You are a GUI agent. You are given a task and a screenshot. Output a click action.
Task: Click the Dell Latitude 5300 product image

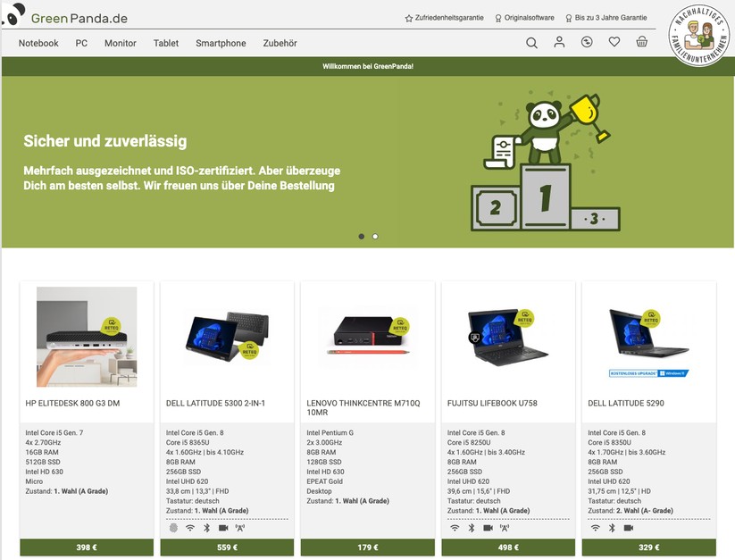(x=228, y=336)
